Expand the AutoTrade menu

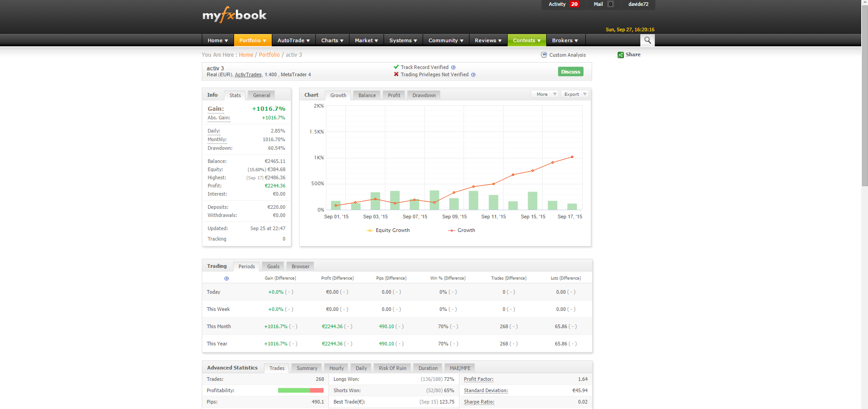coord(294,40)
